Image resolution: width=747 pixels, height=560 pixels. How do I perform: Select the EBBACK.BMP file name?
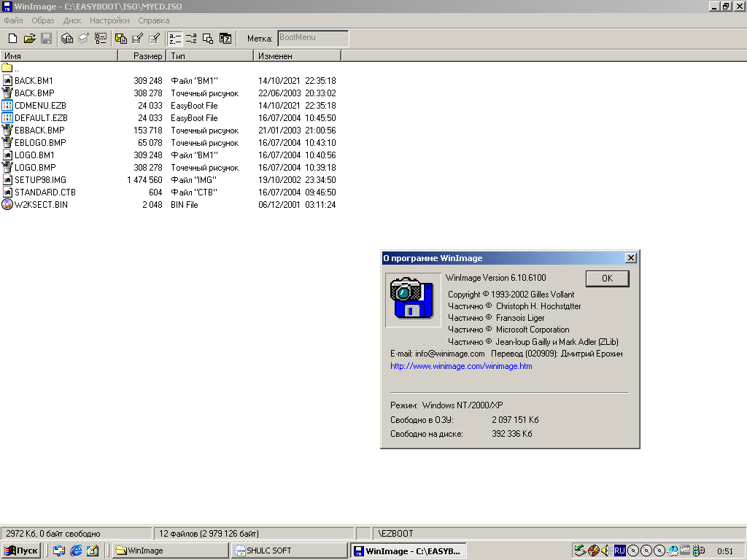[x=39, y=130]
